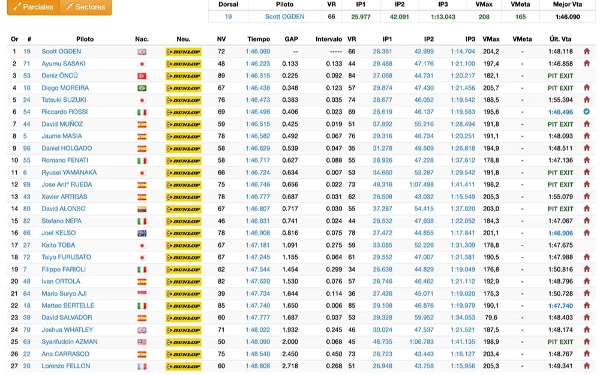
Task: Click the house icon in Romano FENATI row
Action: 587,160
